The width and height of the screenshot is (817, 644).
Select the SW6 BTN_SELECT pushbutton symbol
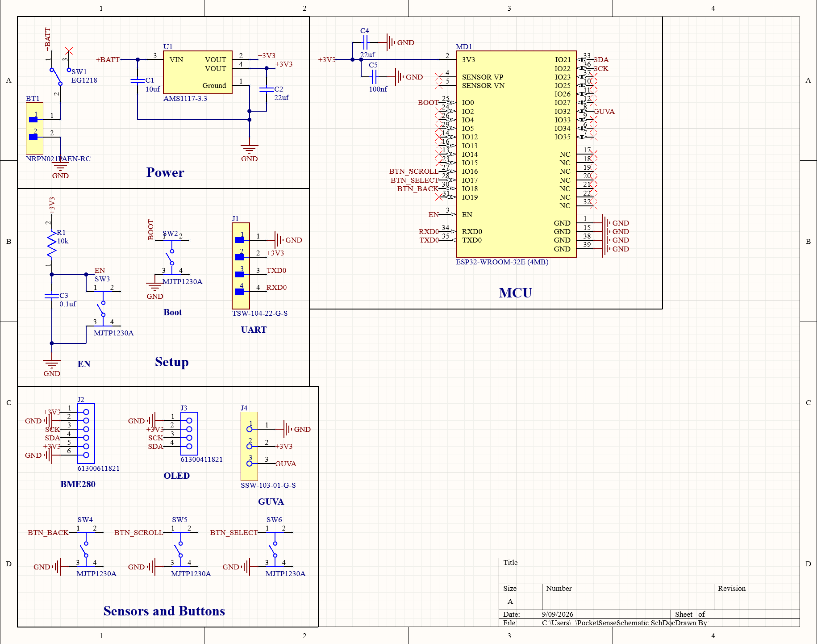tap(275, 549)
